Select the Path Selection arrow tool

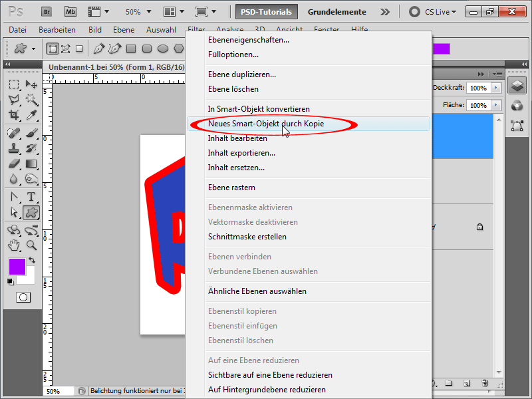coord(14,212)
